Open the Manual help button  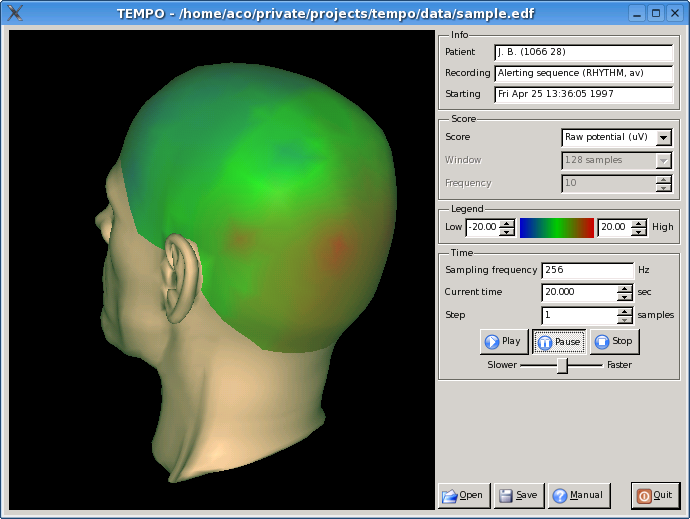[578, 495]
